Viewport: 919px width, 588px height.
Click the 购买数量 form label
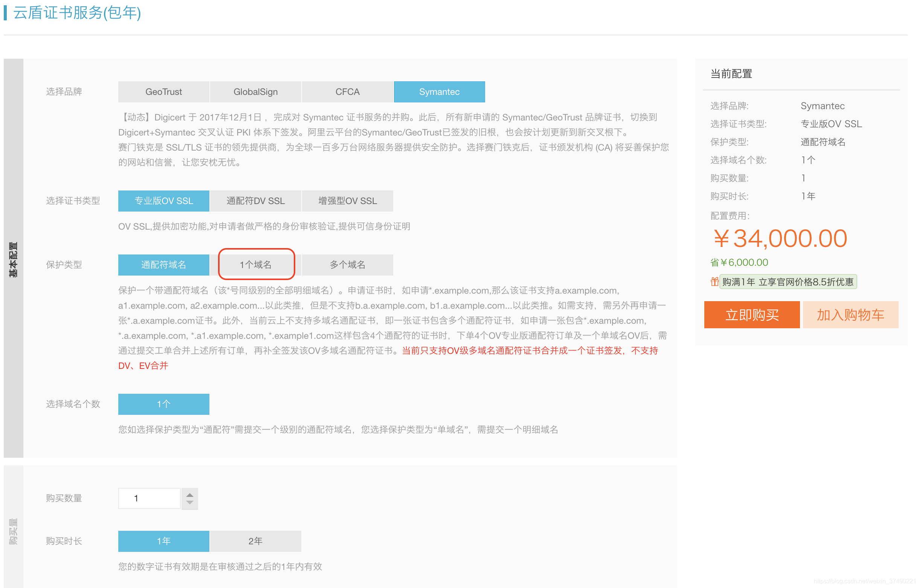[x=64, y=499]
